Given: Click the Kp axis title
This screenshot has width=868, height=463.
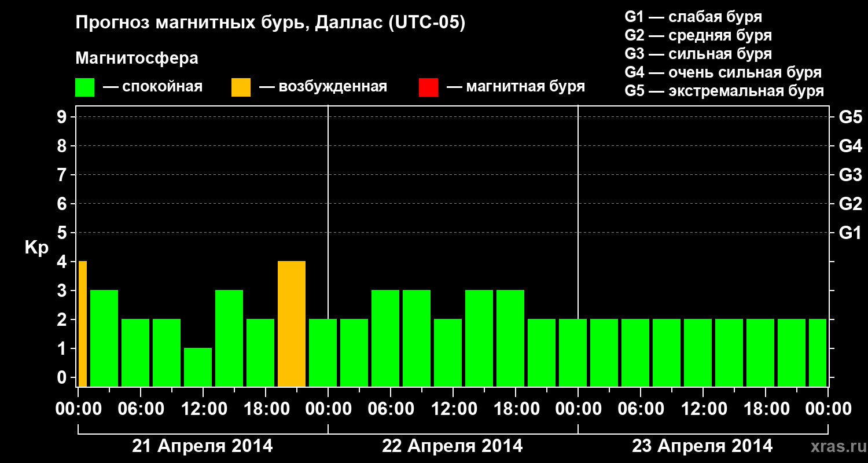Looking at the screenshot, I should 36,248.
